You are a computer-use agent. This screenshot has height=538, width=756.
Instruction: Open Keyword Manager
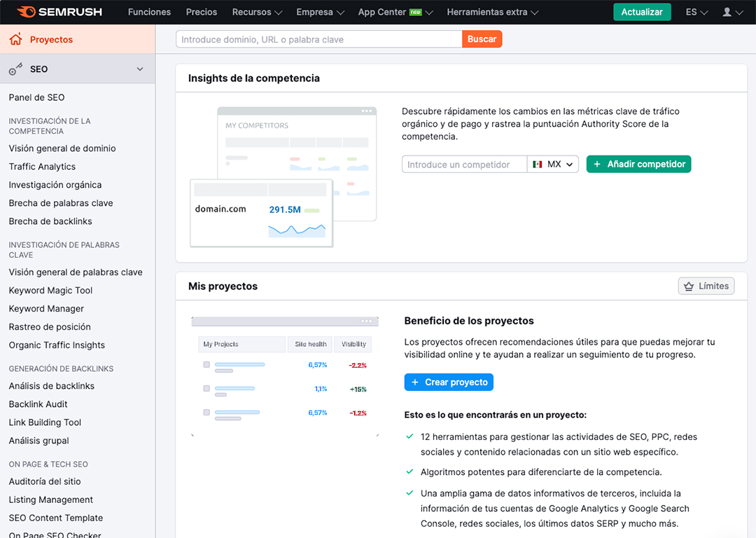click(46, 309)
